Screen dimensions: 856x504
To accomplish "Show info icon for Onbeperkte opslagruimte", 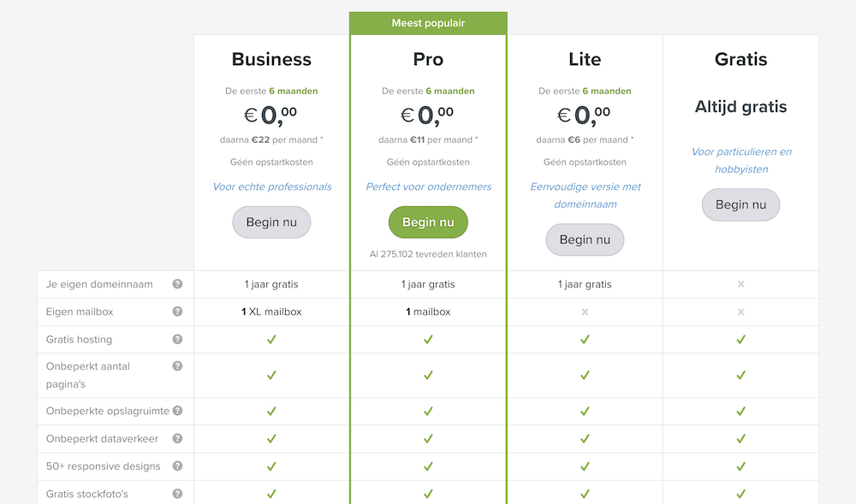I will [177, 411].
